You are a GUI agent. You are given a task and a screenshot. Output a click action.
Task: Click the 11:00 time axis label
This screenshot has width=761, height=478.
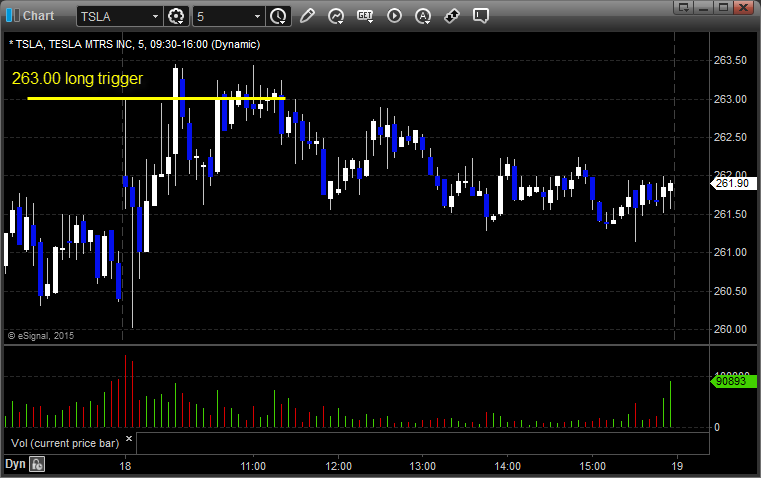[x=253, y=466]
